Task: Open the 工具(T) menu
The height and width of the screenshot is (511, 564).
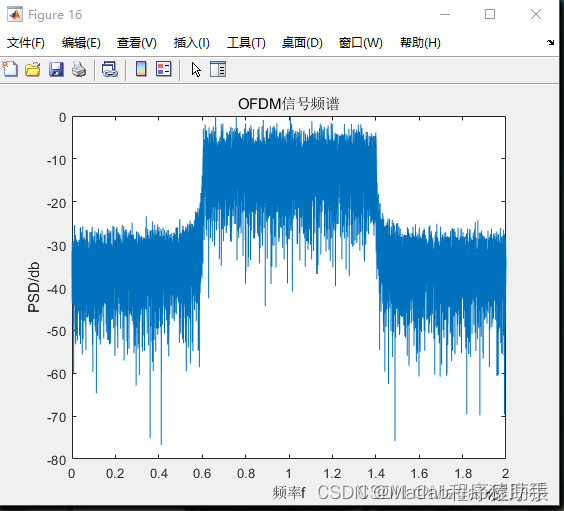Action: tap(246, 43)
